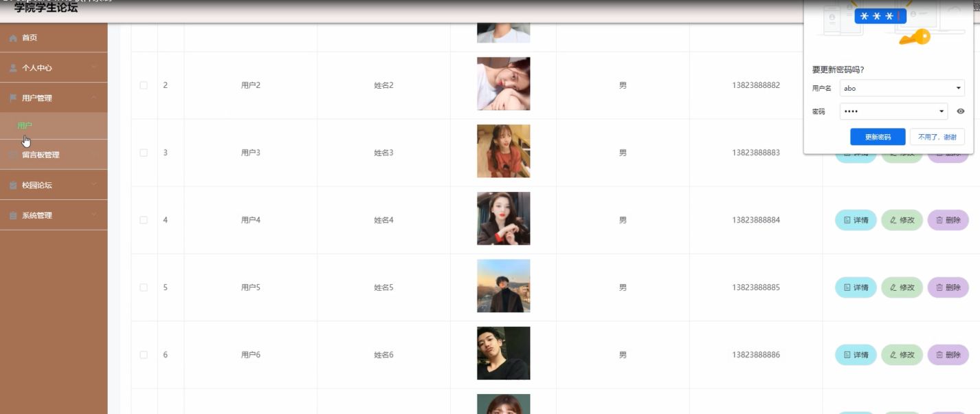Open the 密码 field dropdown arrow

(942, 111)
